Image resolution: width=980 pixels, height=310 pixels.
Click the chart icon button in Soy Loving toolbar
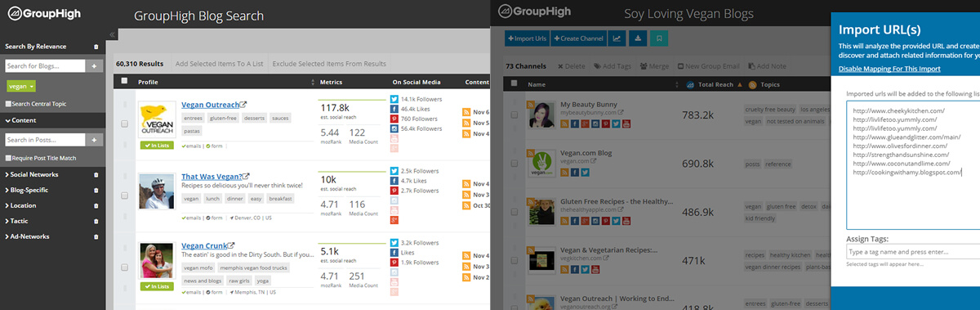(617, 38)
